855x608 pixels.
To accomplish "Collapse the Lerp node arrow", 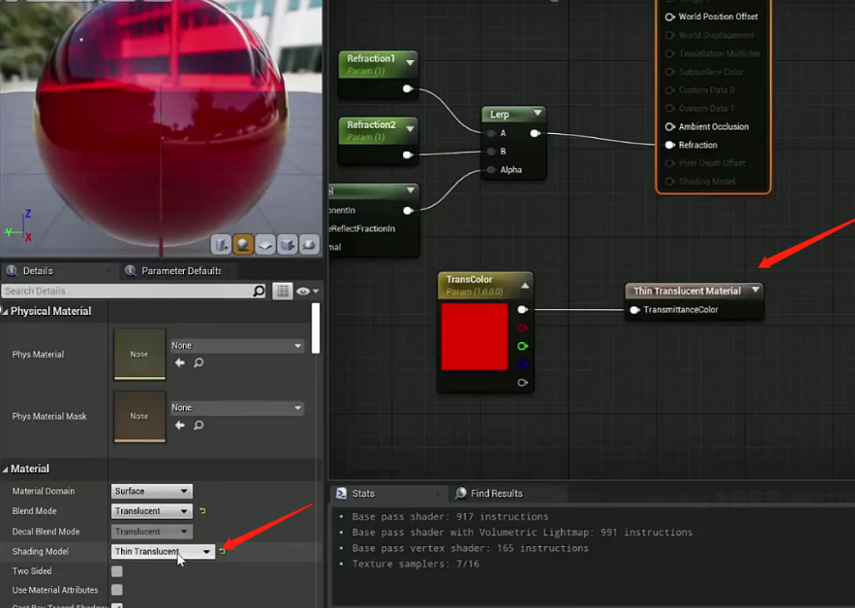I will pyautogui.click(x=538, y=115).
